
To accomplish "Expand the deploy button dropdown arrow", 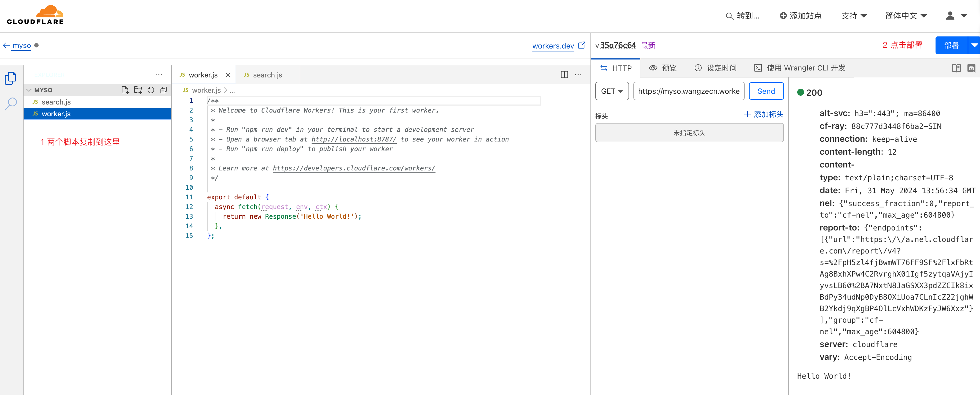I will point(974,45).
